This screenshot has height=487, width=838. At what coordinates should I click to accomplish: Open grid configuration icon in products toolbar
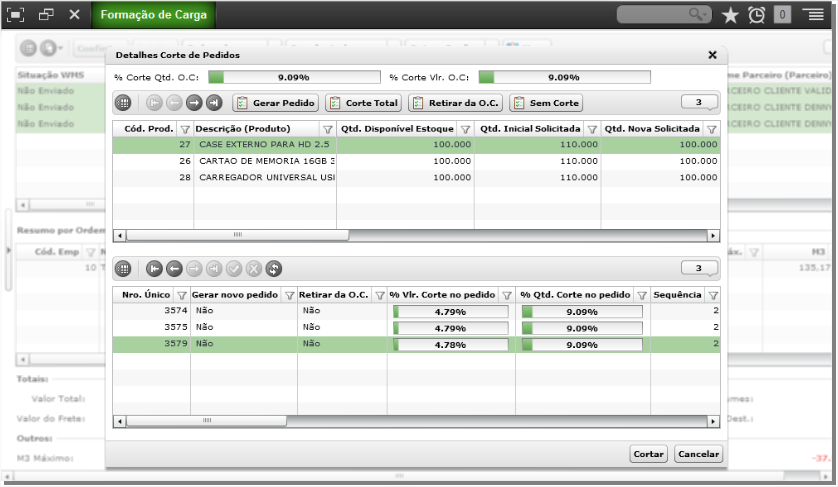[x=123, y=103]
